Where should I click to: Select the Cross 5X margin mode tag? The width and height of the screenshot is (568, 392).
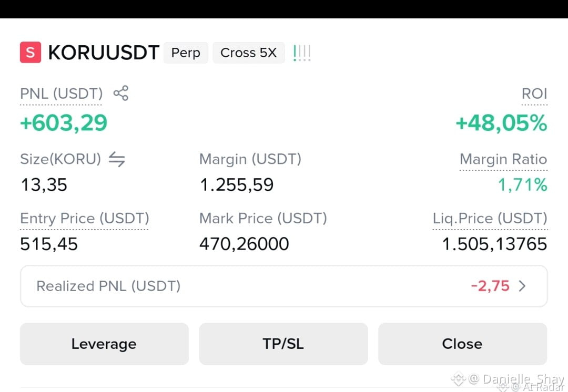click(x=248, y=53)
